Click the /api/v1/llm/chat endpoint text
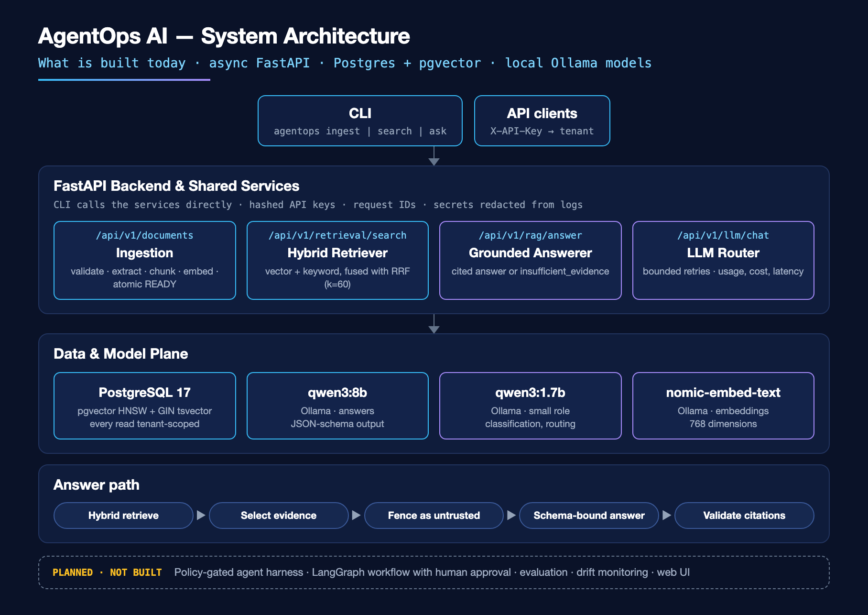Image resolution: width=868 pixels, height=615 pixels. (723, 235)
